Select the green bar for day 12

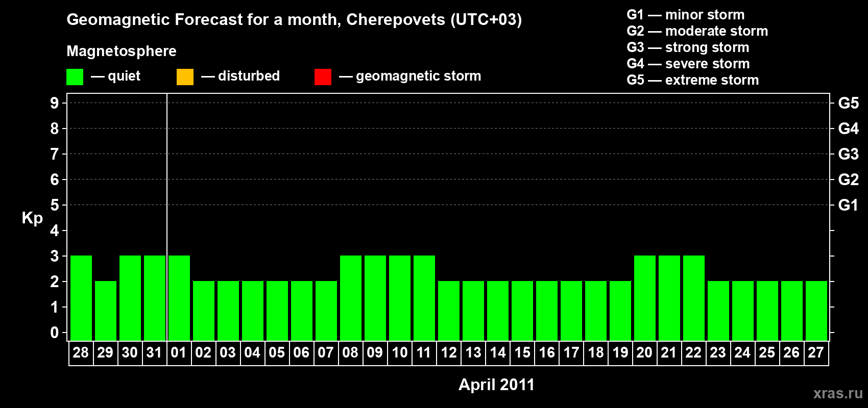click(449, 311)
